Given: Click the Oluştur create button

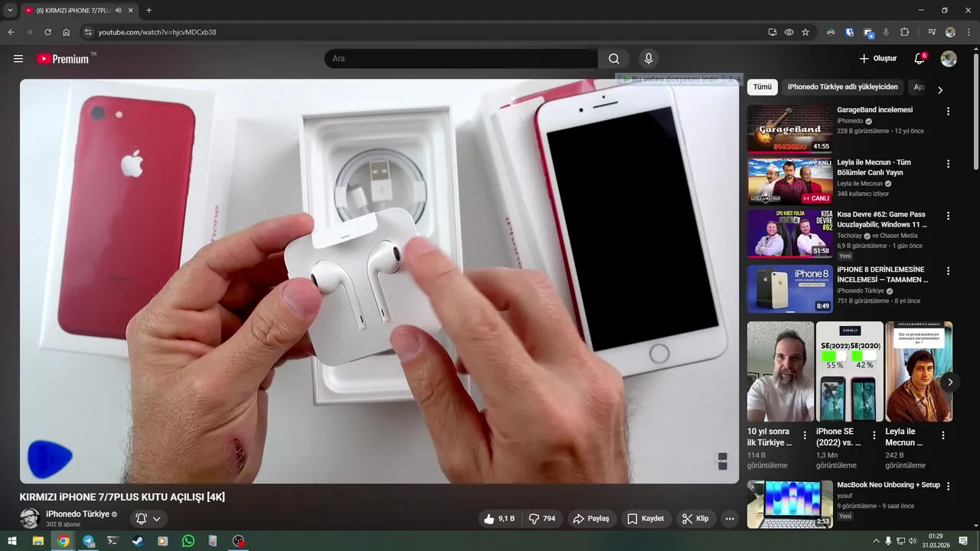Looking at the screenshot, I should tap(877, 59).
